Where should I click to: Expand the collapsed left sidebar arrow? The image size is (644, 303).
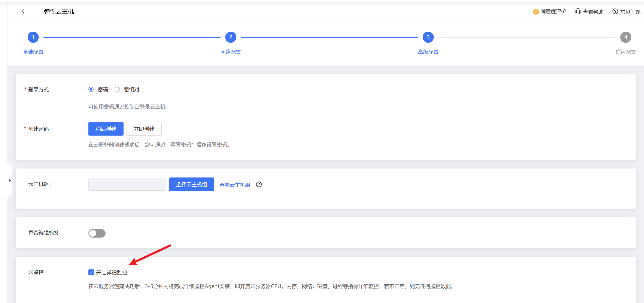10,180
